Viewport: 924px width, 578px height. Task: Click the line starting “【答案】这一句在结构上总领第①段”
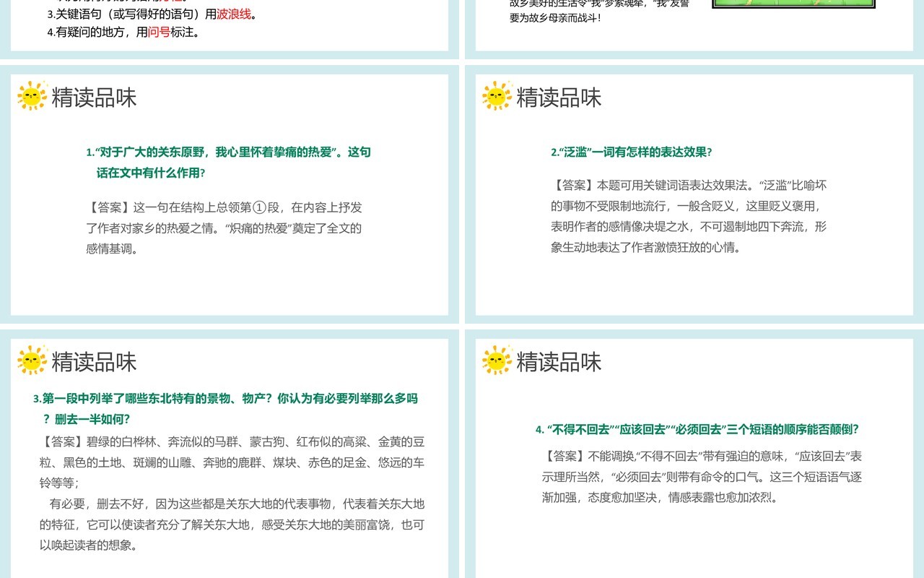[224, 207]
